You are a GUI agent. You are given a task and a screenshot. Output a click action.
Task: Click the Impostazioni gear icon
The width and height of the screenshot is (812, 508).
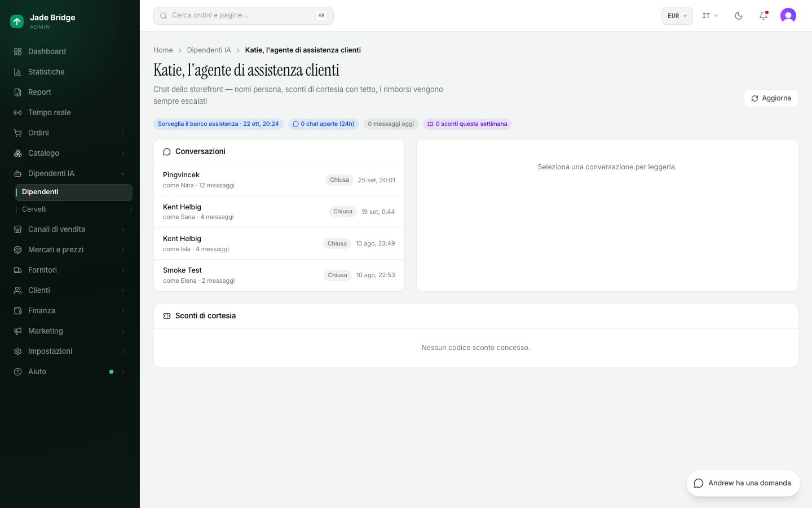17,352
